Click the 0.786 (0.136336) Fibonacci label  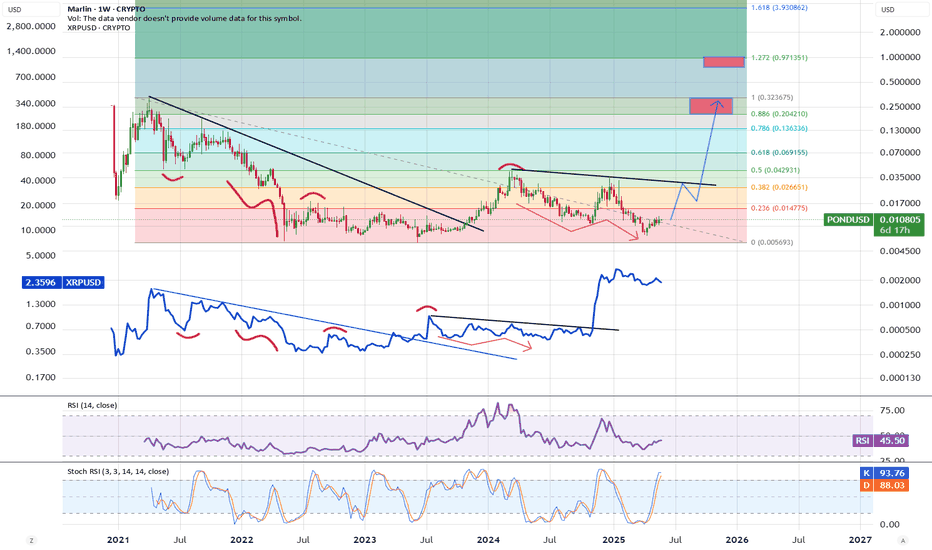pyautogui.click(x=779, y=128)
